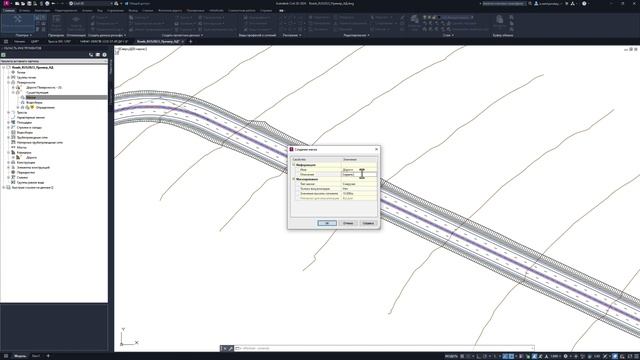Screen dimensions: 640x360
Task: Add a new layout with the plus button
Action: (x=48, y=356)
